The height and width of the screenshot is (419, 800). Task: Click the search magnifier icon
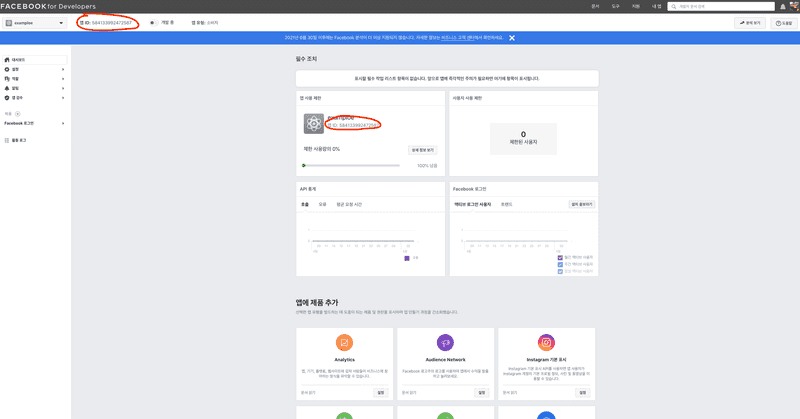coord(673,7)
